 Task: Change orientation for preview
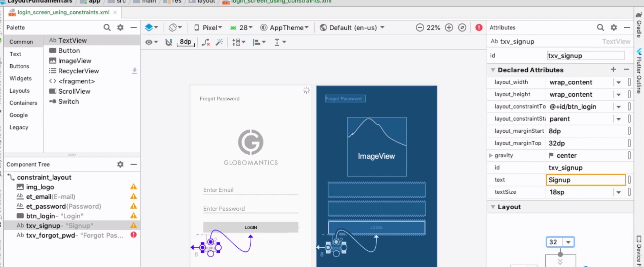[175, 27]
